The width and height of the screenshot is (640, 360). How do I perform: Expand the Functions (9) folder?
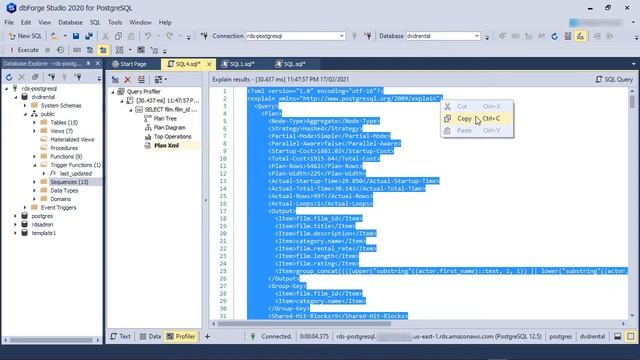pos(34,156)
